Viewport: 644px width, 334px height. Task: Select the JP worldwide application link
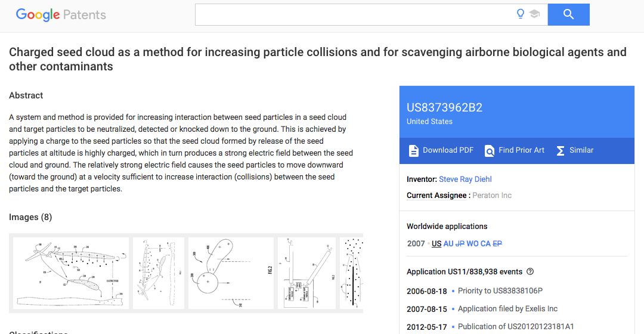pos(460,243)
